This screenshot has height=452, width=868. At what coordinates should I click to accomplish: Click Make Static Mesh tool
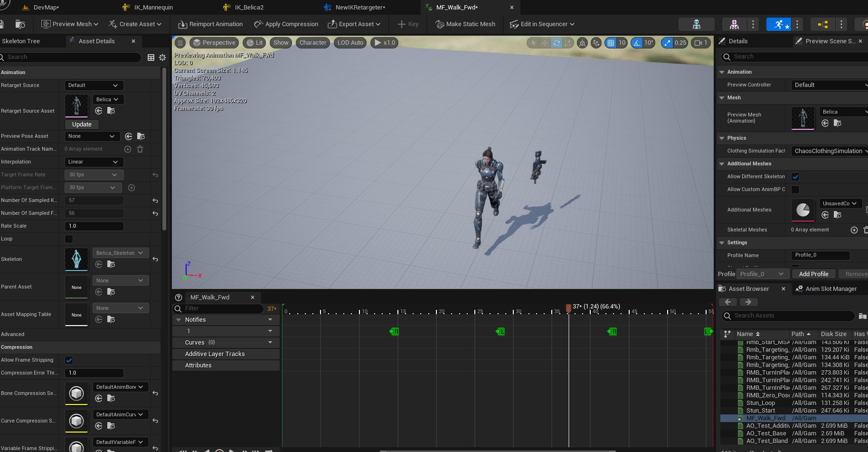pyautogui.click(x=465, y=24)
